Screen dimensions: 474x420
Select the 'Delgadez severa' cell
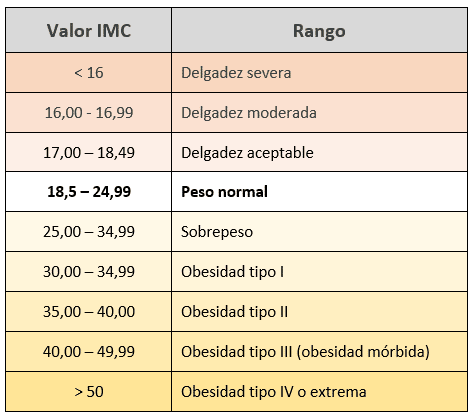point(319,73)
